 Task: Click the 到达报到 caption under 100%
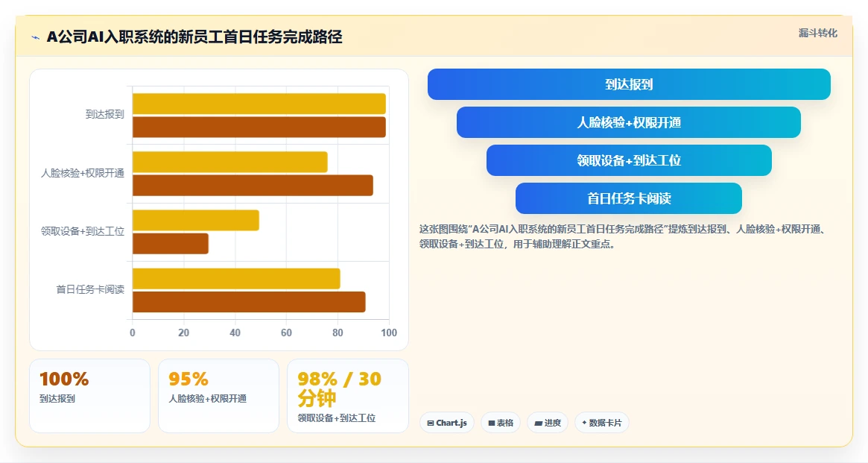(57, 399)
